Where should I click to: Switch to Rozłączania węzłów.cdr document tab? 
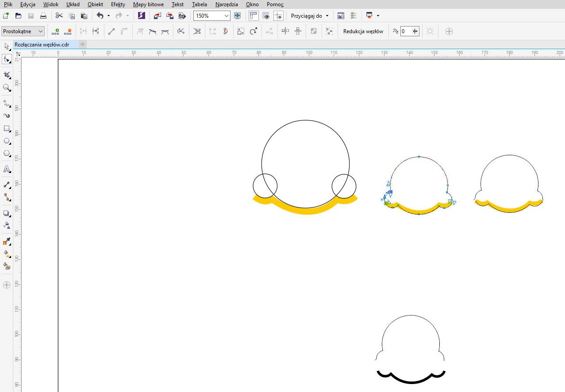pyautogui.click(x=42, y=44)
